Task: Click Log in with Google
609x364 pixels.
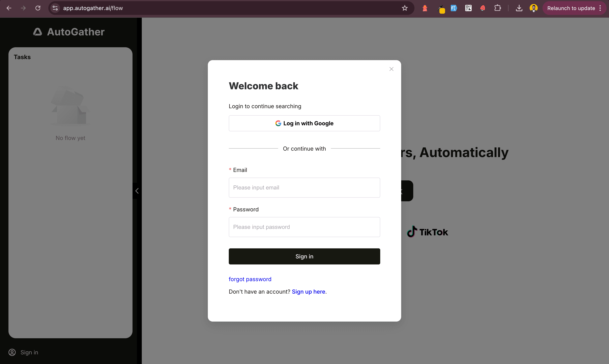Action: pos(304,123)
